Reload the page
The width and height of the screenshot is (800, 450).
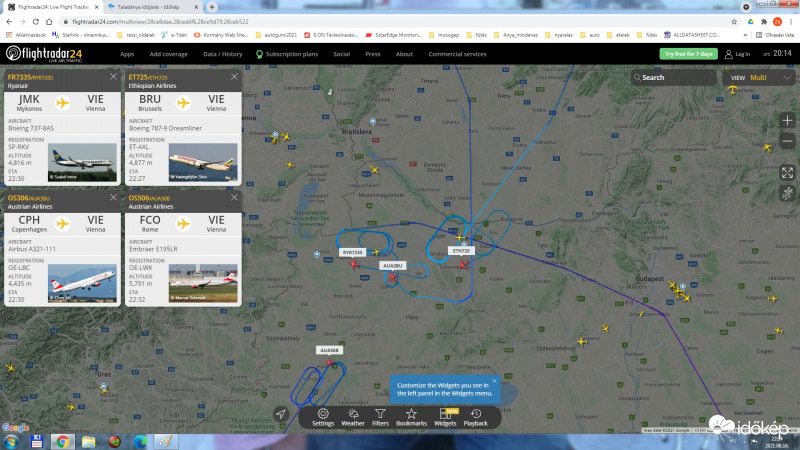[x=36, y=22]
